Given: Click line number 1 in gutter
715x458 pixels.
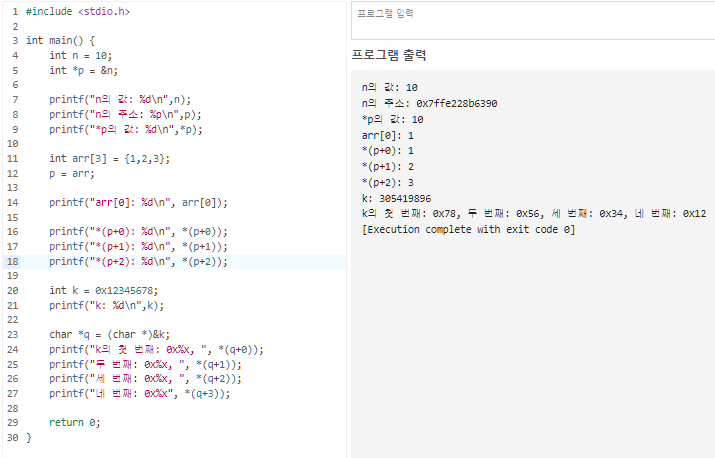Looking at the screenshot, I should point(16,12).
